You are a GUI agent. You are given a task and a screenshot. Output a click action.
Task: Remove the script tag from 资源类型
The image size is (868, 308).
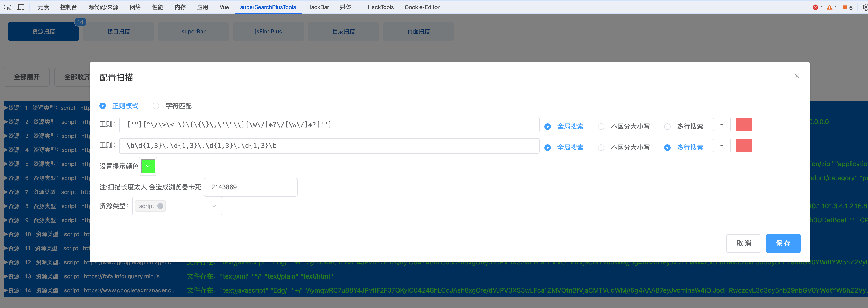click(160, 206)
